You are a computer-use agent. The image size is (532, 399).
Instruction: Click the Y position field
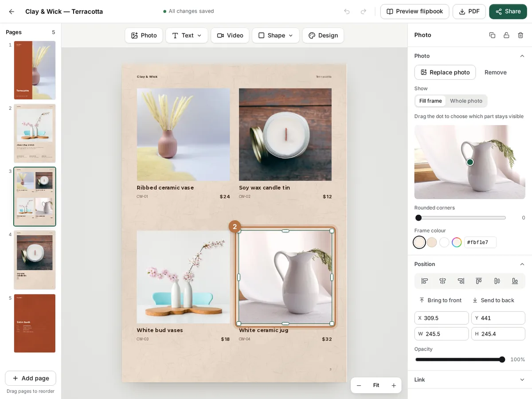(x=498, y=318)
